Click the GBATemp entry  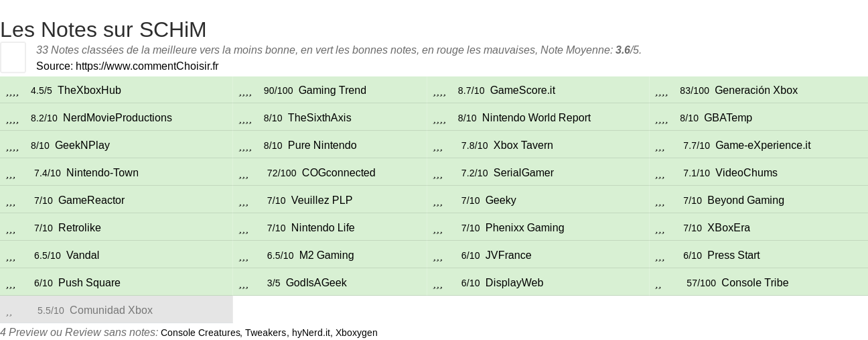tap(728, 118)
